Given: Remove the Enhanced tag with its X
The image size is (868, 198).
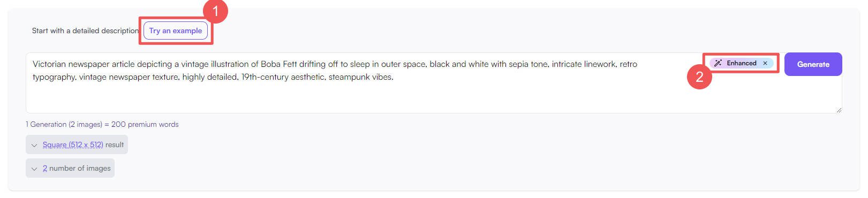Looking at the screenshot, I should pos(765,63).
